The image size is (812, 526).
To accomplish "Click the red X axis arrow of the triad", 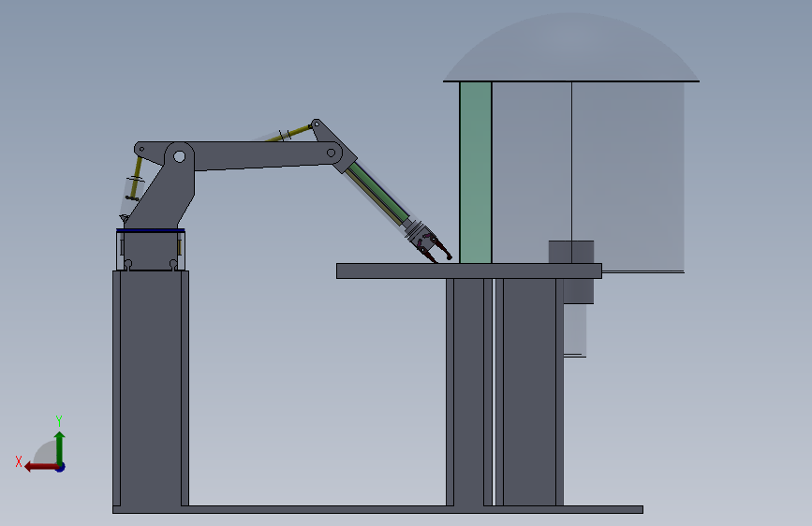I will click(41, 467).
